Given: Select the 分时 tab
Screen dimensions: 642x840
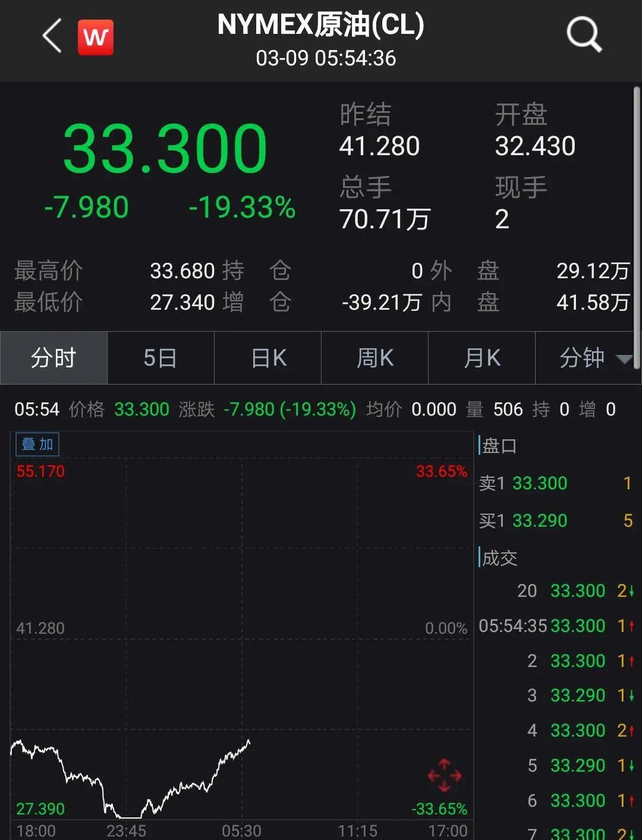Looking at the screenshot, I should tap(53, 358).
